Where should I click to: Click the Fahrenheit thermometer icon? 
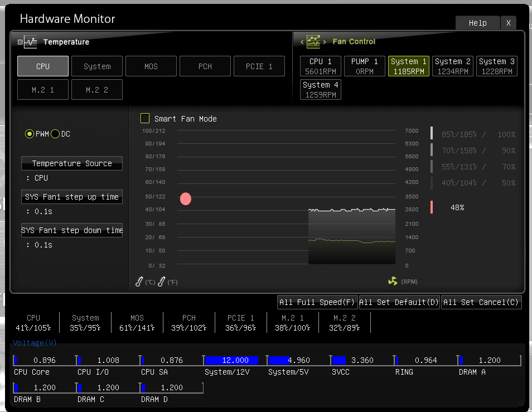pos(162,282)
